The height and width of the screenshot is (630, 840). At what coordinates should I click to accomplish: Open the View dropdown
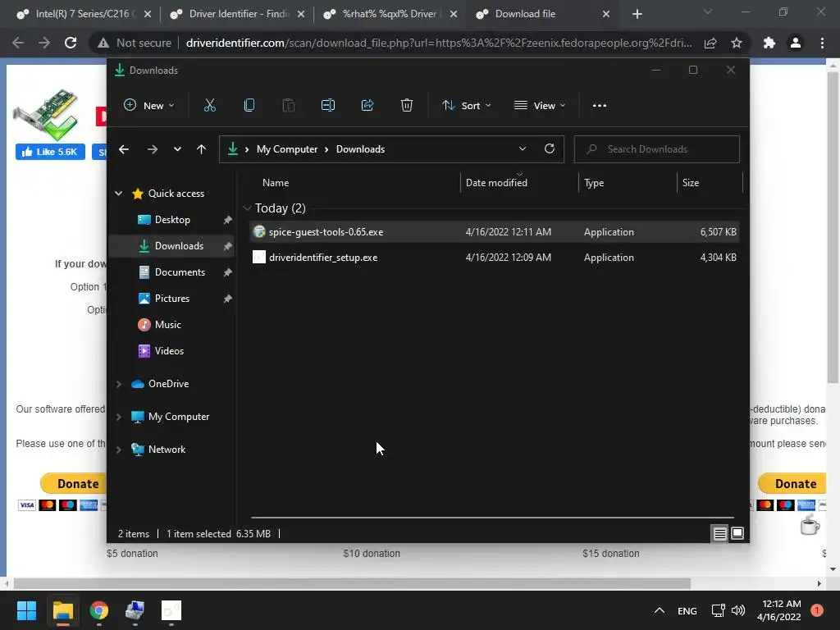(540, 106)
